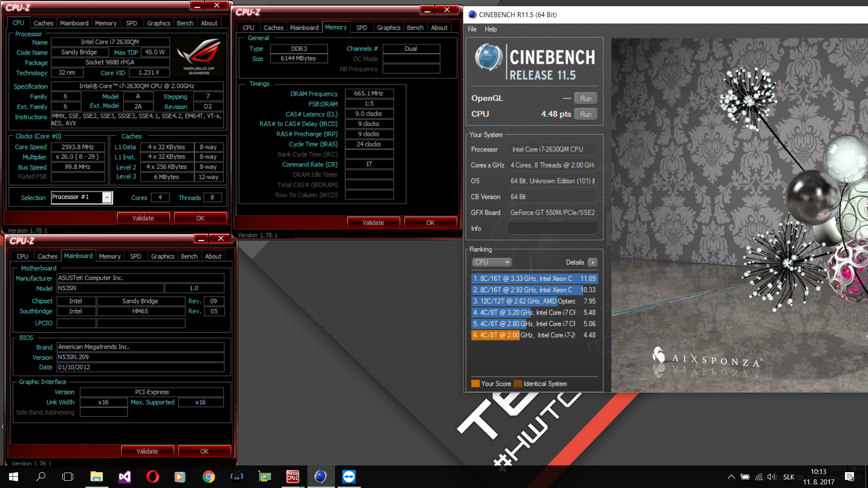Click OK in the Memory tab window

430,223
